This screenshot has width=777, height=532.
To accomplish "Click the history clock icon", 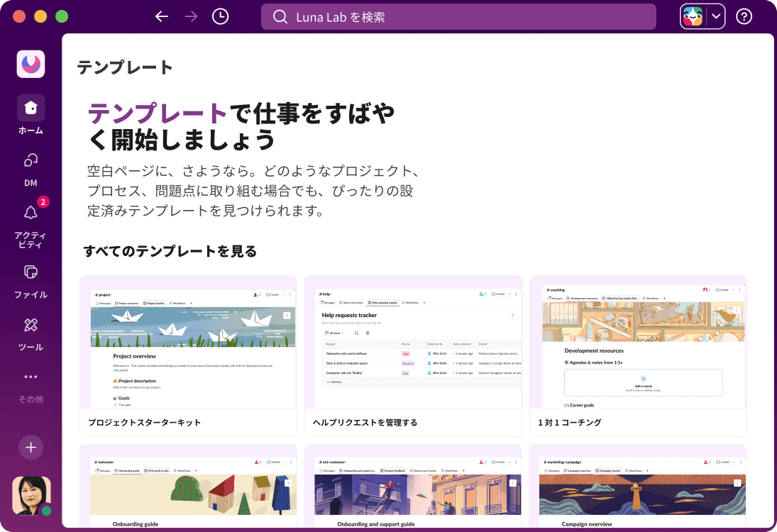I will click(x=220, y=16).
